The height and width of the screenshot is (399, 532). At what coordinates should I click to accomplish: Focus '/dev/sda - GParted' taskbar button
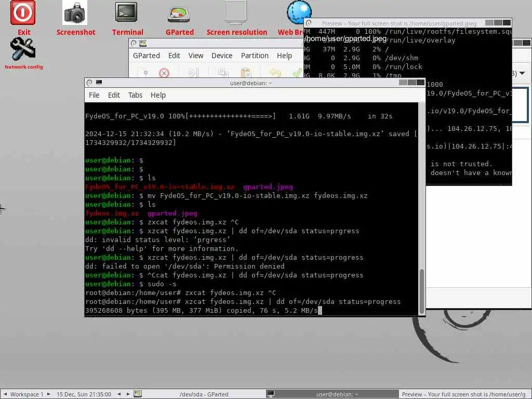204,394
